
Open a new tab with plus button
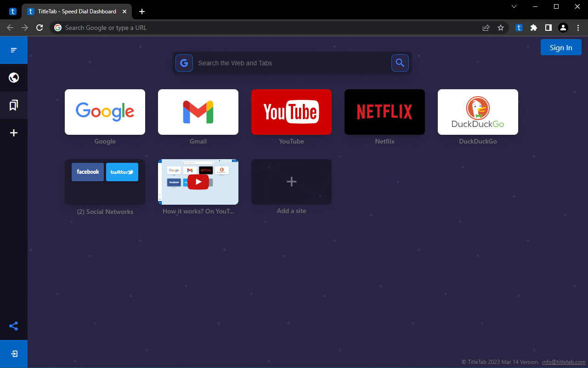pos(142,11)
